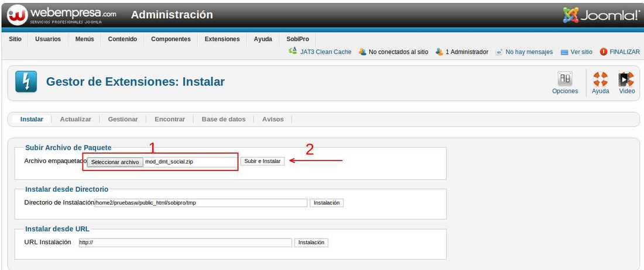The height and width of the screenshot is (270, 644).
Task: Click the 'Instalar desde URL' legend
Action: point(57,229)
